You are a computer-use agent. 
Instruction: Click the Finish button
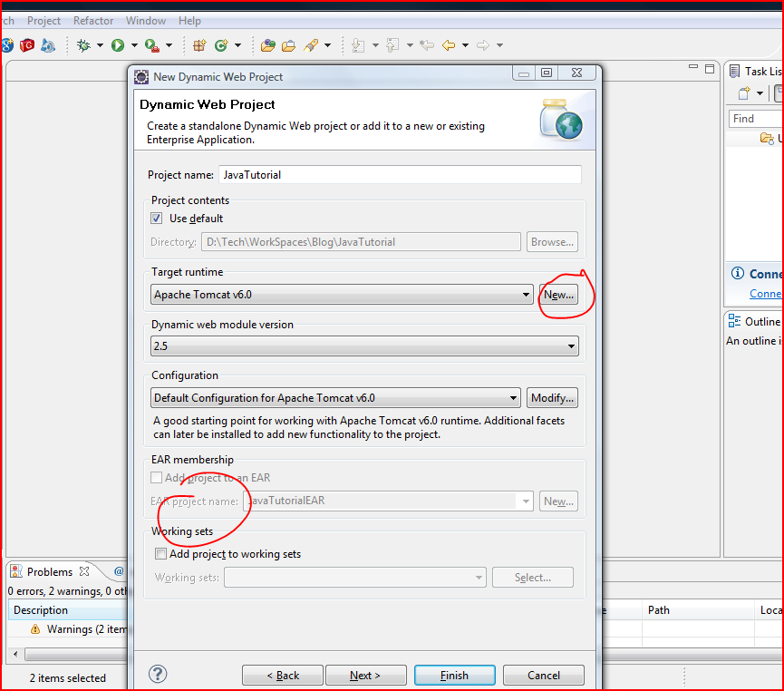[x=454, y=675]
